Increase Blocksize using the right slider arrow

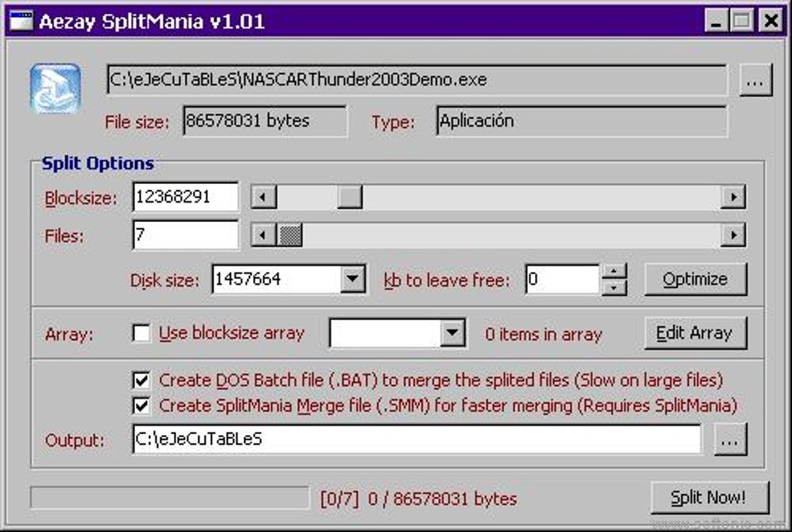(732, 196)
